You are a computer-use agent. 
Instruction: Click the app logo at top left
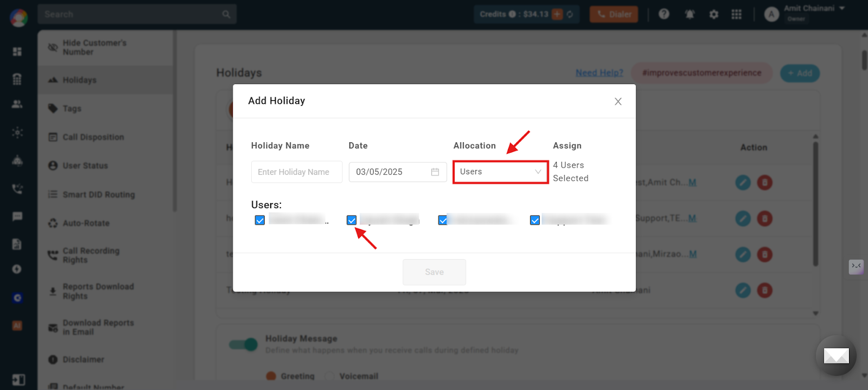tap(18, 18)
